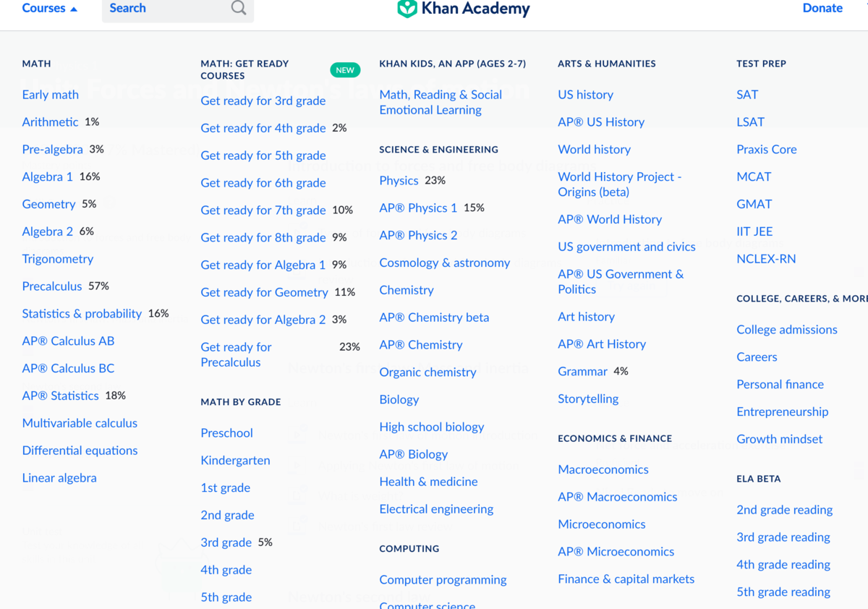Open Finance & capital markets
This screenshot has height=609, width=868.
point(626,579)
